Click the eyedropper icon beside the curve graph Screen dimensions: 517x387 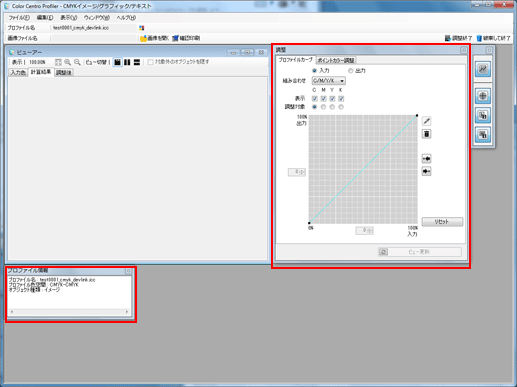426,121
